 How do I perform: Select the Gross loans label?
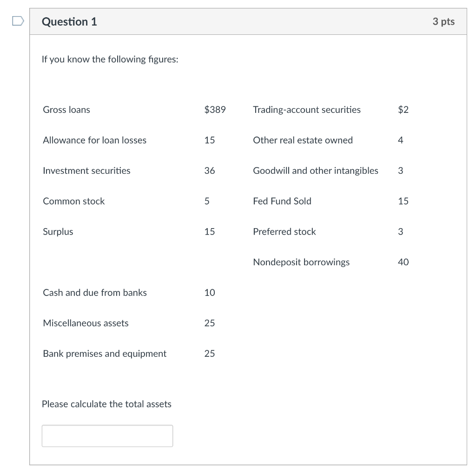tap(66, 110)
